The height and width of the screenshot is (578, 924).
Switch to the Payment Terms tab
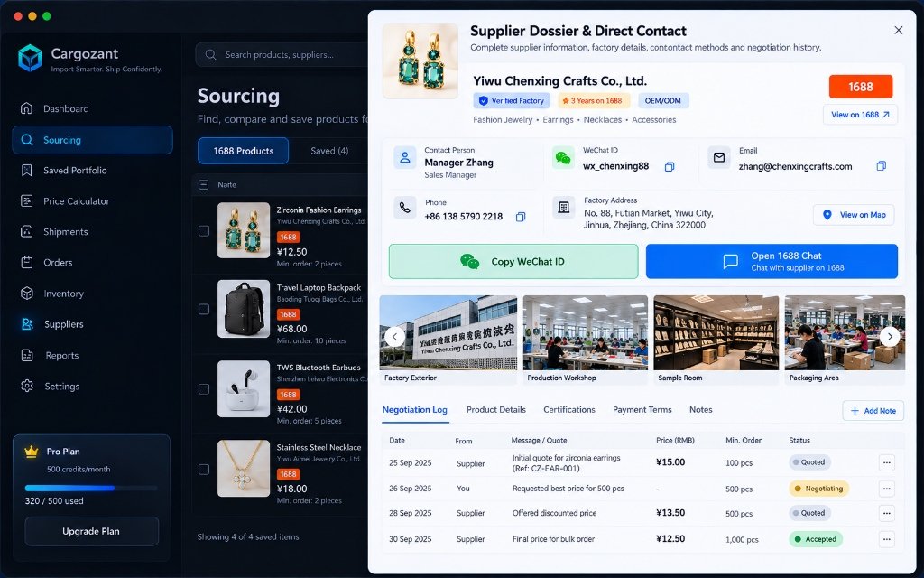point(642,410)
